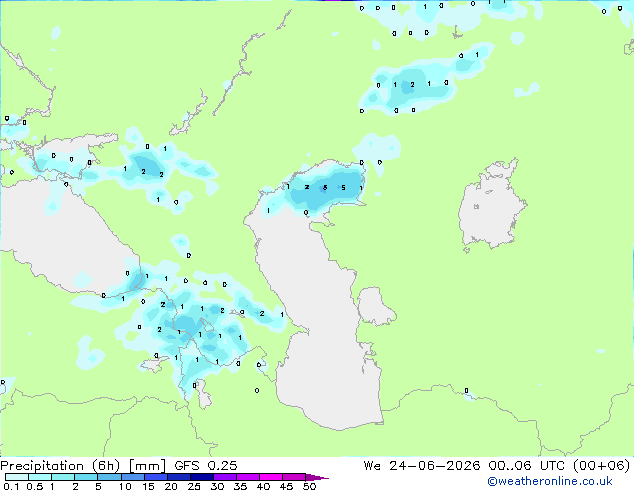Click the '15' legend scale value
Screen dimensions: 634x490
(148, 486)
